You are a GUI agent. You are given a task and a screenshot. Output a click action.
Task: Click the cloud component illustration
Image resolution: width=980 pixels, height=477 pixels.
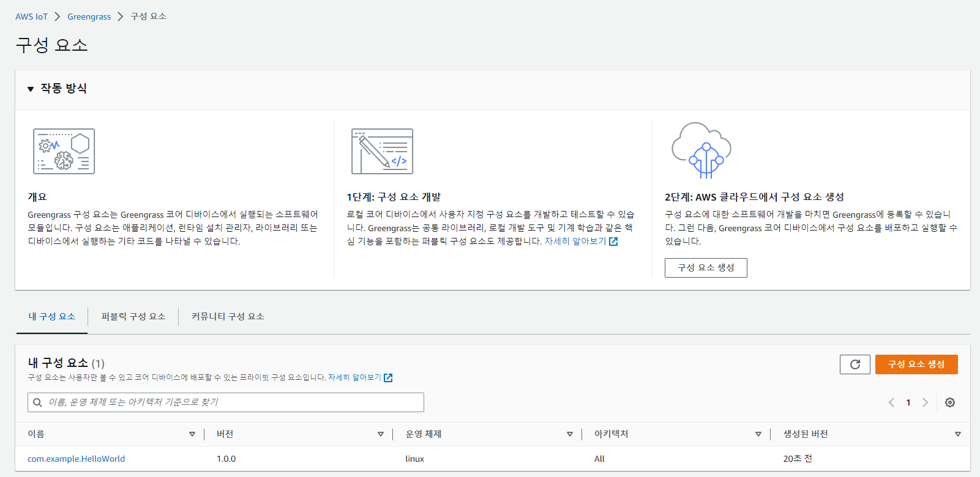point(701,150)
